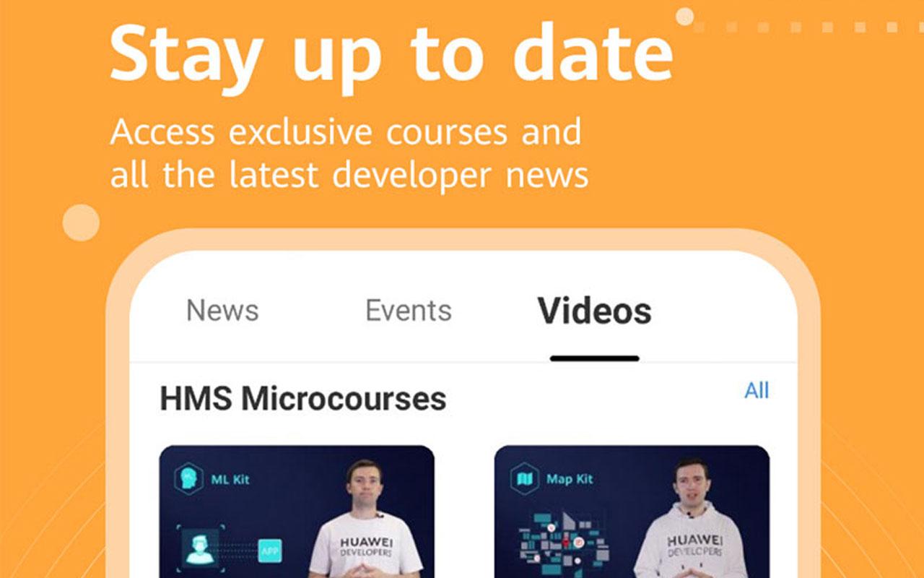Open the ML Kit video thumbnail
This screenshot has width=924, height=578.
point(297,512)
